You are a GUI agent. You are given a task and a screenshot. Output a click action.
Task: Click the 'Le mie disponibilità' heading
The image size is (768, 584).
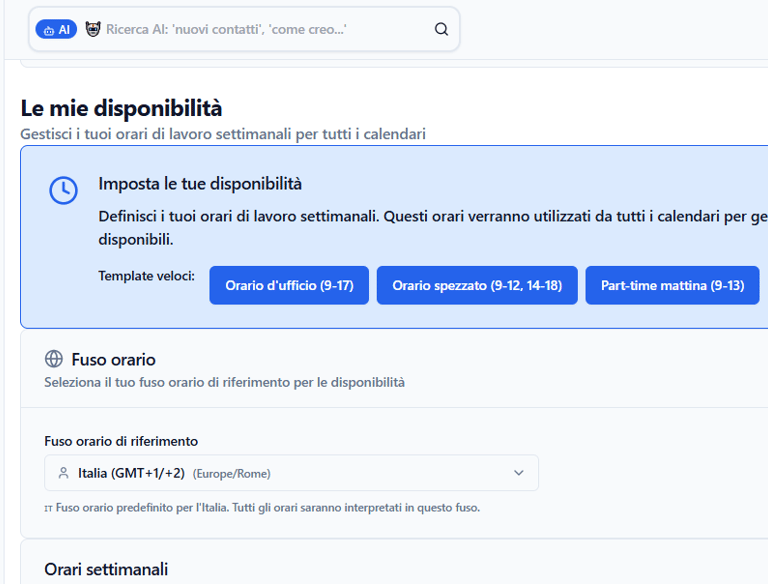pyautogui.click(x=121, y=108)
